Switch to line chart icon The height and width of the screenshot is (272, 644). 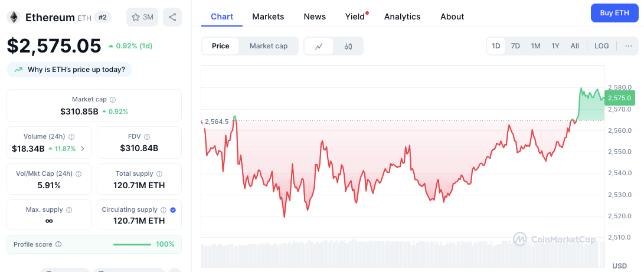click(x=319, y=46)
